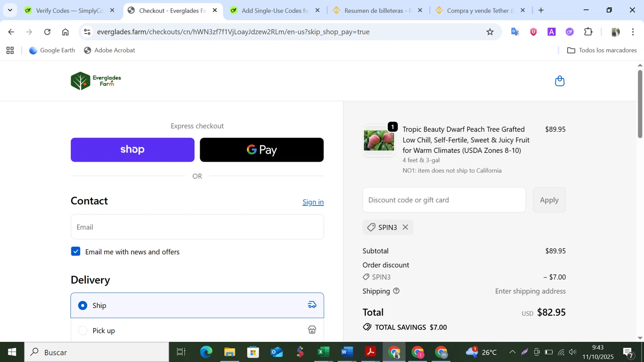This screenshot has width=644, height=362.
Task: Click the Windows taskbar search box
Action: [x=97, y=352]
